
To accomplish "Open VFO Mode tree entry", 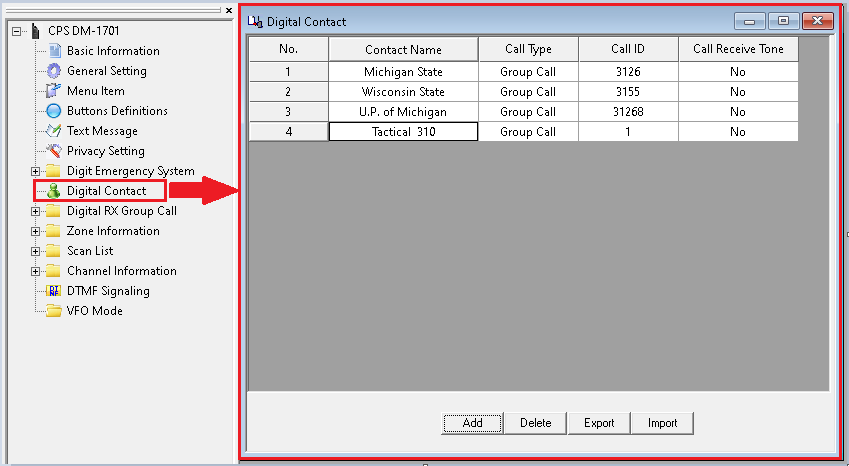I will click(95, 311).
